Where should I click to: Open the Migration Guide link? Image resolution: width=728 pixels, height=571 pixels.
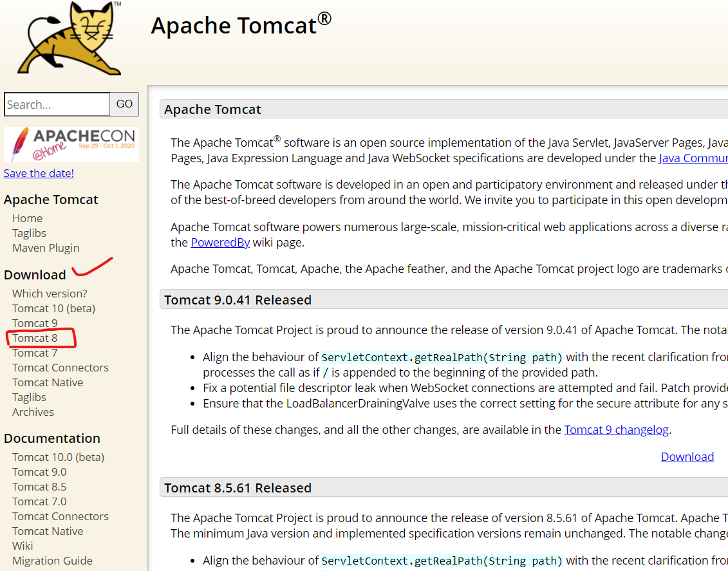[53, 561]
